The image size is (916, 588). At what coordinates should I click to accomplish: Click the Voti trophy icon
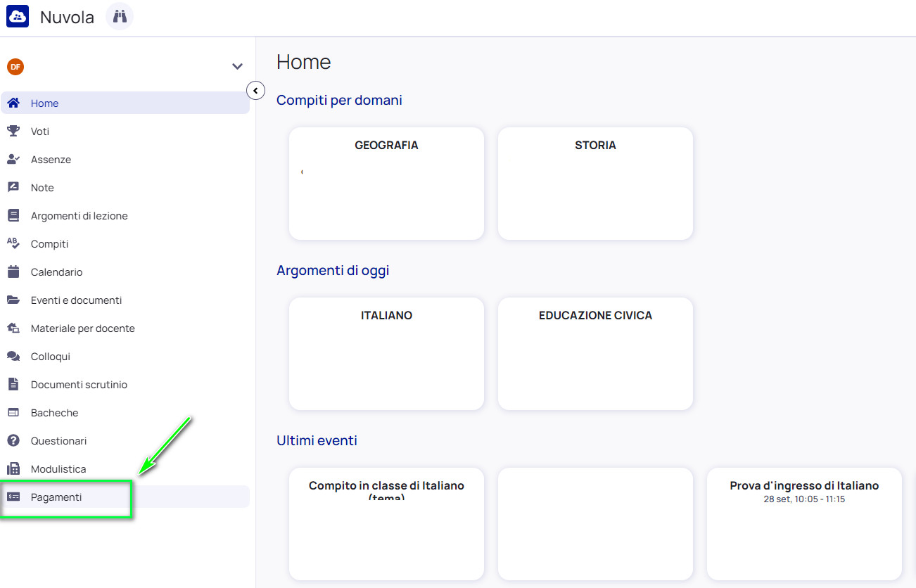(x=13, y=131)
